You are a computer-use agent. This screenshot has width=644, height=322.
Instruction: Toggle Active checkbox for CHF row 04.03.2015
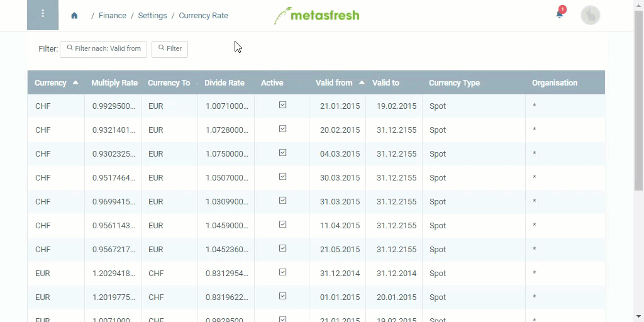coord(282,153)
